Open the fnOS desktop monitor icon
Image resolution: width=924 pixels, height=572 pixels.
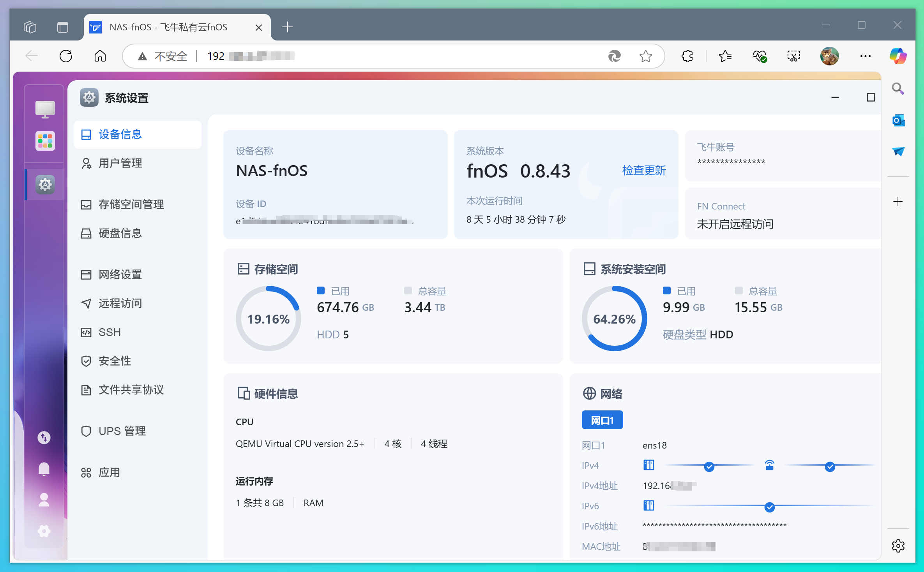tap(45, 109)
